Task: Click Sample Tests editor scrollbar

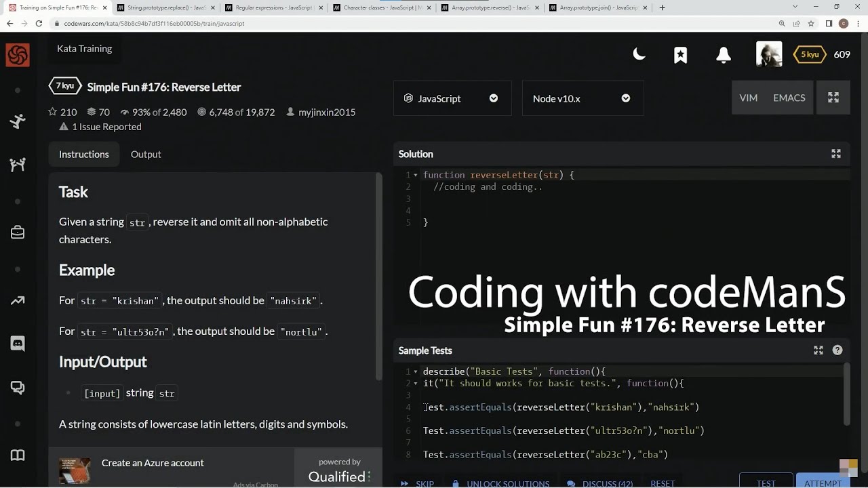Action: click(846, 394)
